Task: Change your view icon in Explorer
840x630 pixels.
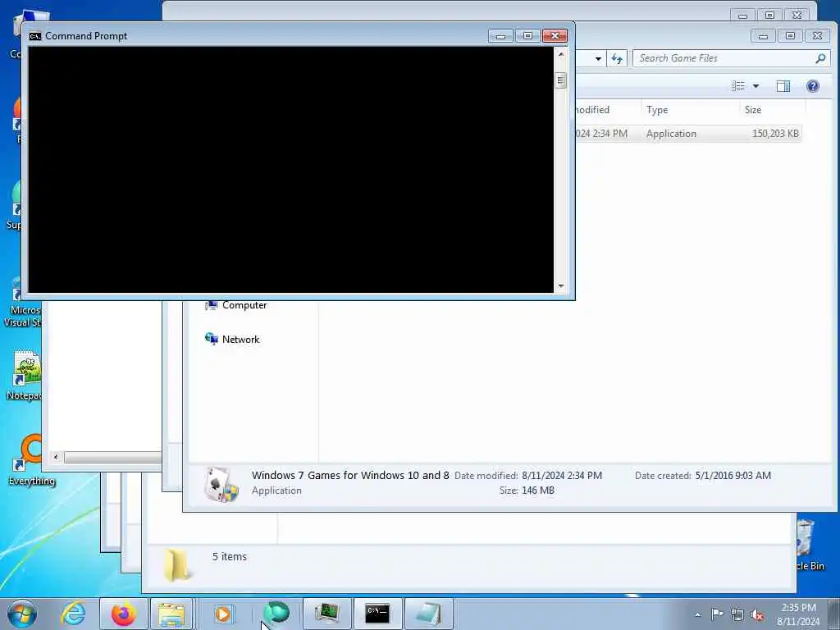Action: pos(738,85)
